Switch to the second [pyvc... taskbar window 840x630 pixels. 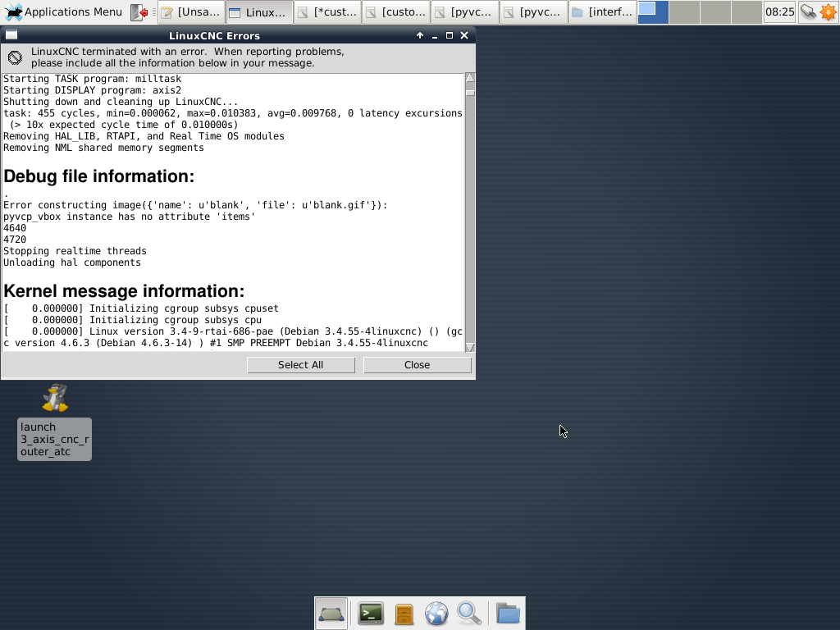pyautogui.click(x=533, y=11)
